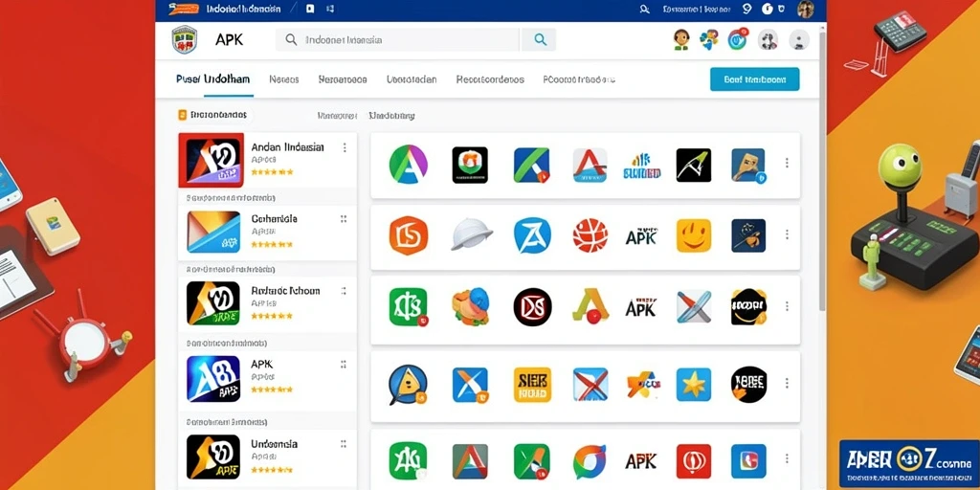This screenshot has width=980, height=490.
Task: Click the search input field in header
Action: click(397, 40)
